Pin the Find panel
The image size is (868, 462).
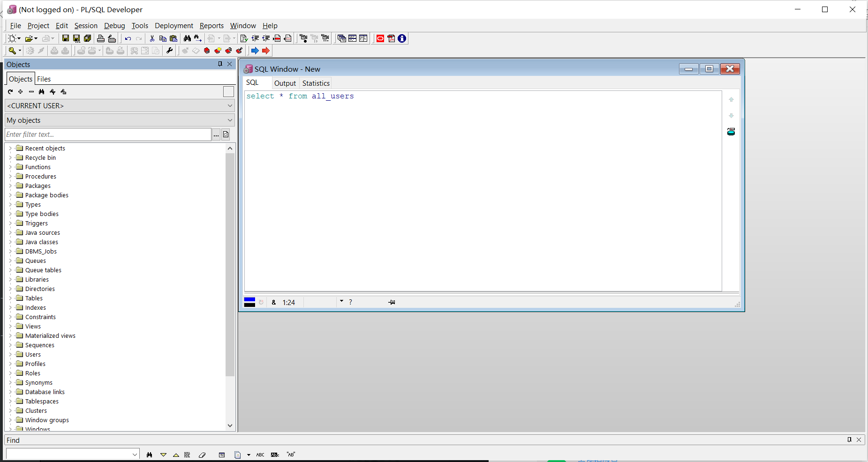[849, 440]
